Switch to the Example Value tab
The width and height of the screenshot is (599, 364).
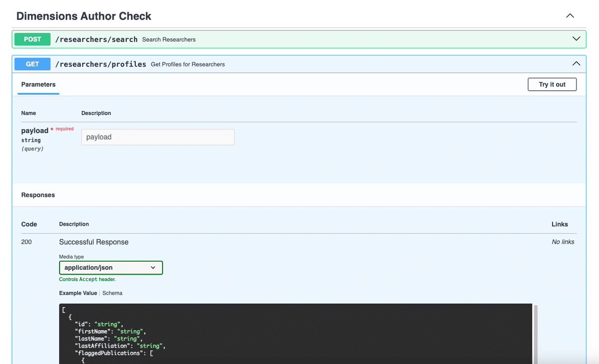pos(78,293)
